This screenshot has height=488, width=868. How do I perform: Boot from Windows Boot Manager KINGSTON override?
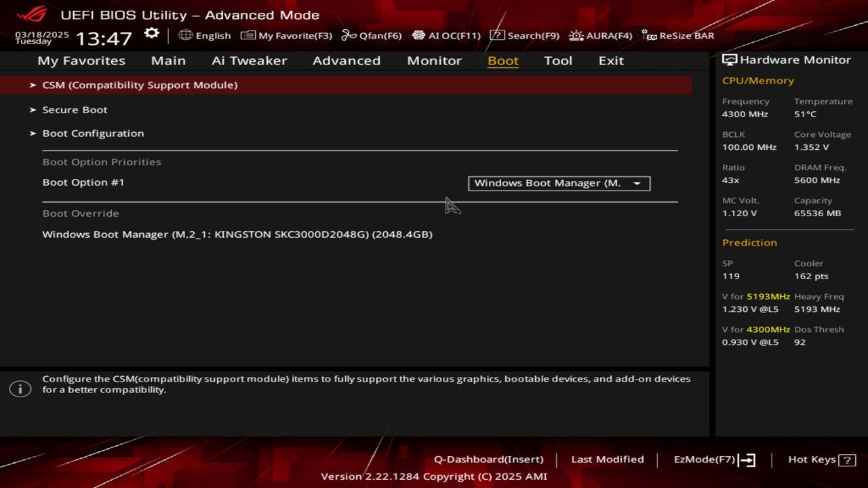pos(237,234)
